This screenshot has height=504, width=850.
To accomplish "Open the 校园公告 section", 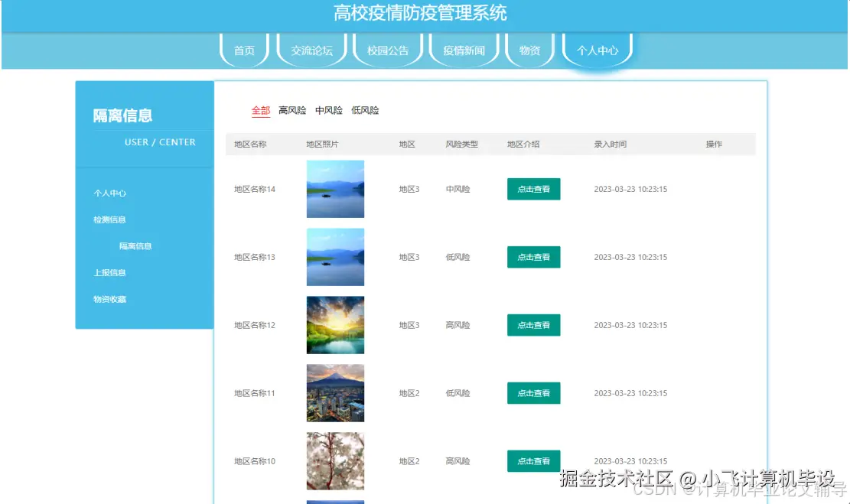I will pos(387,50).
